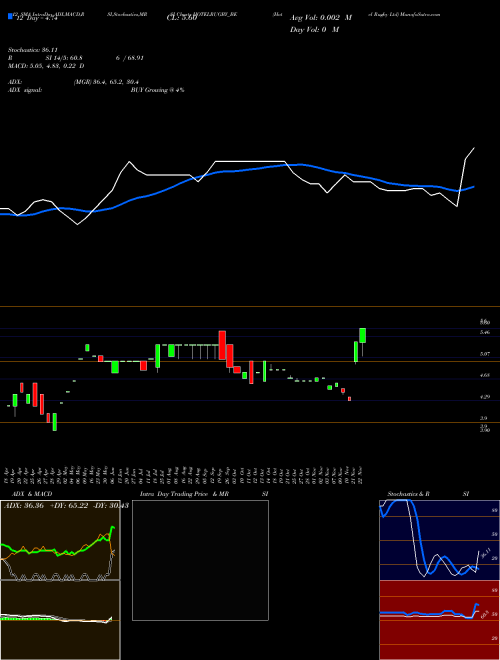Click the 'Stochastics & R' panel title
This screenshot has height=660, width=500.
pyautogui.click(x=409, y=494)
